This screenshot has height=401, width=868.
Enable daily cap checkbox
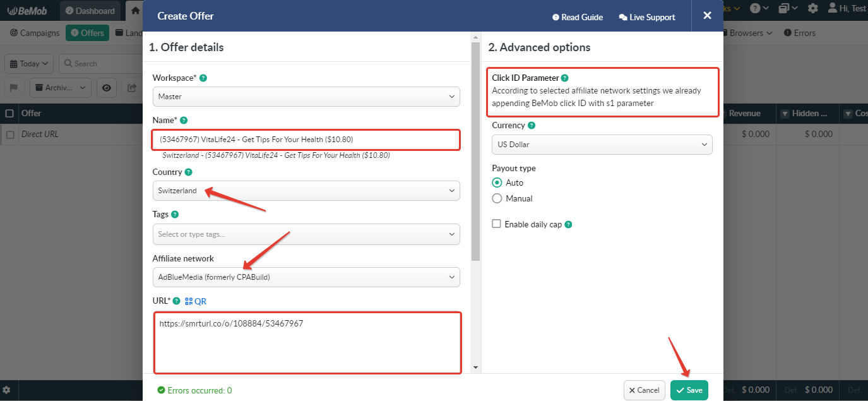(496, 224)
